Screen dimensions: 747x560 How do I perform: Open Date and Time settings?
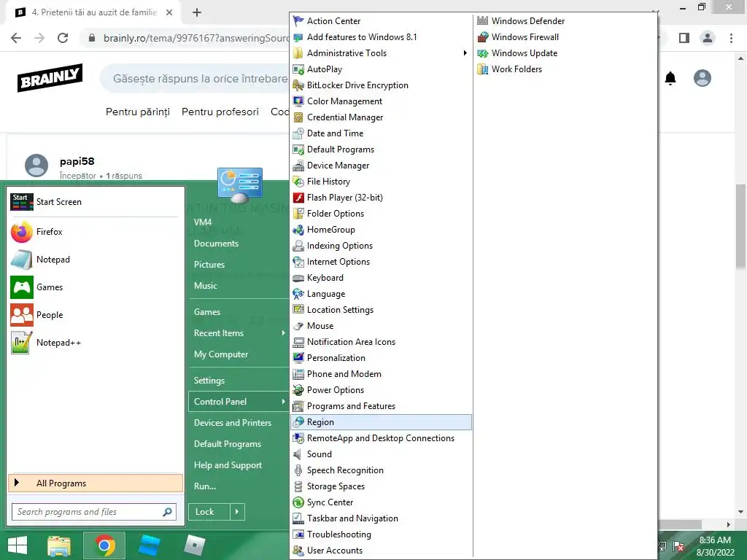(x=381, y=133)
